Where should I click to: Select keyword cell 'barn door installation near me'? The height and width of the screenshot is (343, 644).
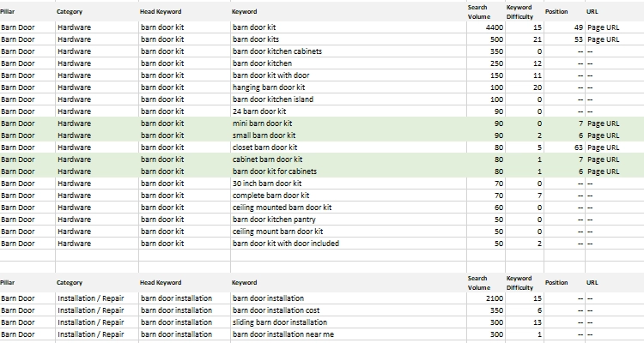[x=283, y=334]
